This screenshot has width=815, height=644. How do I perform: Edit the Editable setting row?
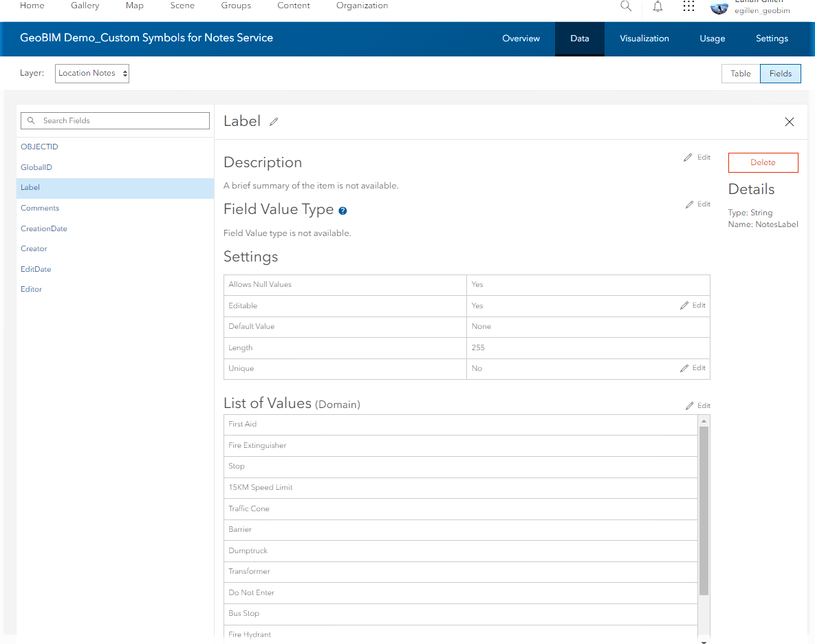pyautogui.click(x=693, y=305)
